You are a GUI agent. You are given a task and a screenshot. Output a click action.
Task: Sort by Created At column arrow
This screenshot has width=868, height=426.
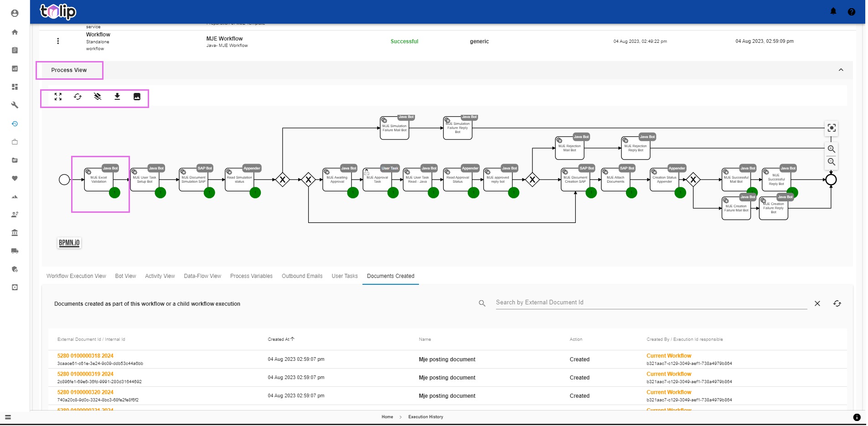(x=292, y=339)
